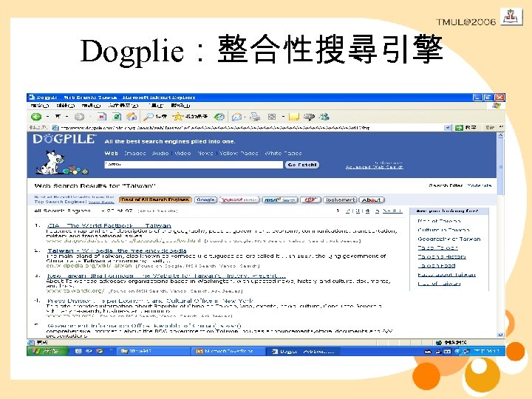Click the library logo icon top right of slide

tap(511, 16)
